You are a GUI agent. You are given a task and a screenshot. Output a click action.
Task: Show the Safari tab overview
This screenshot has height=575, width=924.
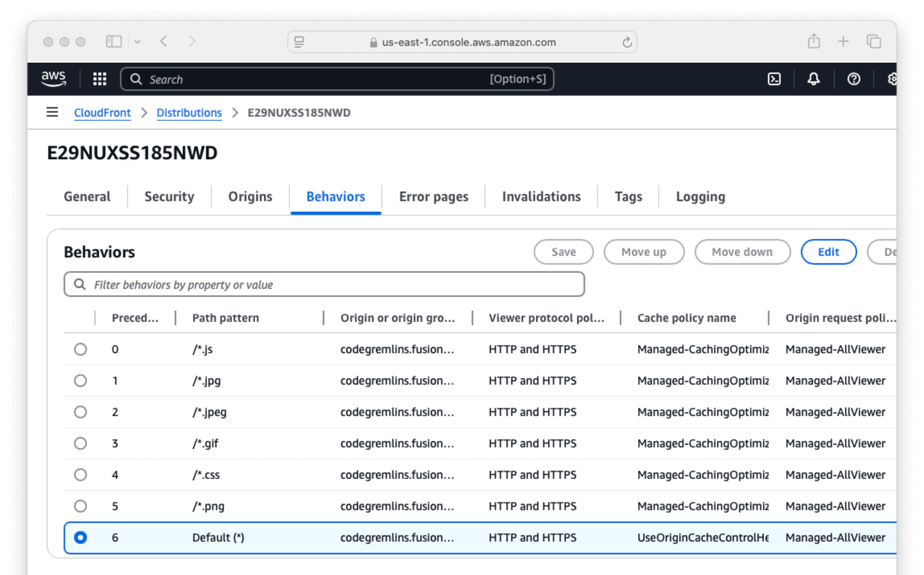coord(873,41)
